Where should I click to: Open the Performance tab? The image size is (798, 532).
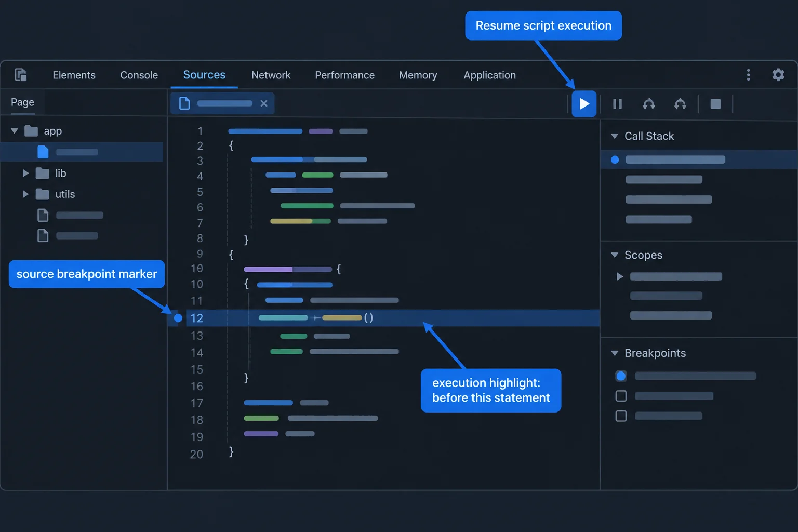[x=344, y=75]
